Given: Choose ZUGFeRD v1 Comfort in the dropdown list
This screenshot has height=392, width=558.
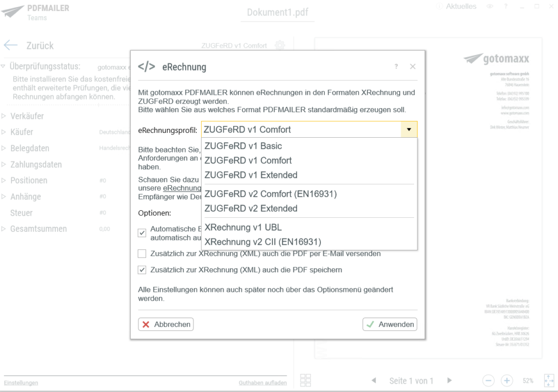Looking at the screenshot, I should coord(310,161).
